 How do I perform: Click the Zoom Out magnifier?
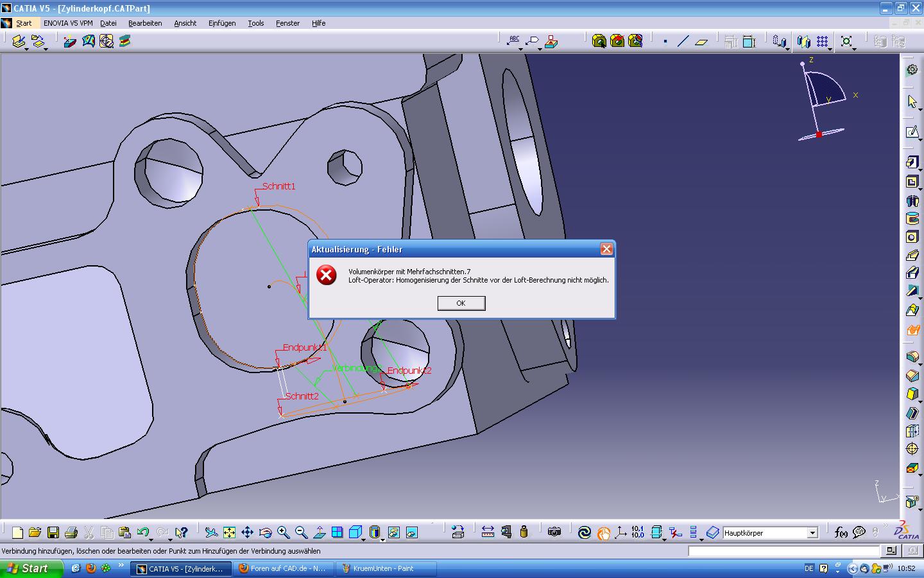(x=301, y=532)
